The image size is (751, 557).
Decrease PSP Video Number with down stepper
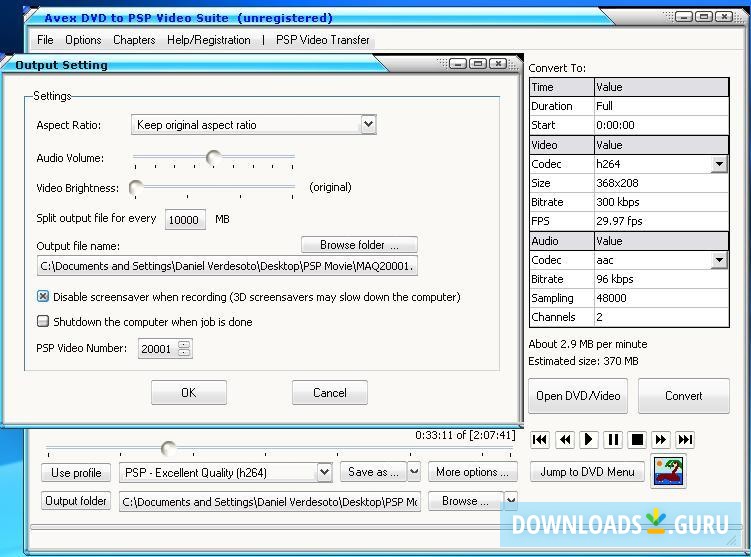coord(184,352)
